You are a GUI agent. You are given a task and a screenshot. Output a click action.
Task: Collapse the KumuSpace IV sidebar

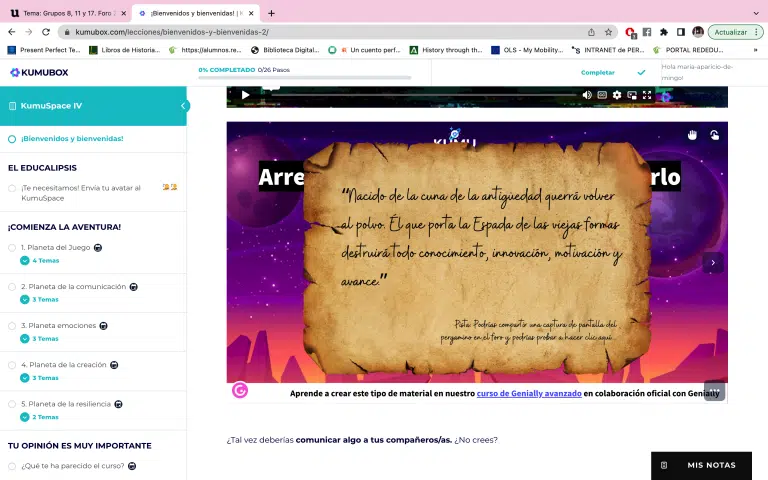coord(184,106)
